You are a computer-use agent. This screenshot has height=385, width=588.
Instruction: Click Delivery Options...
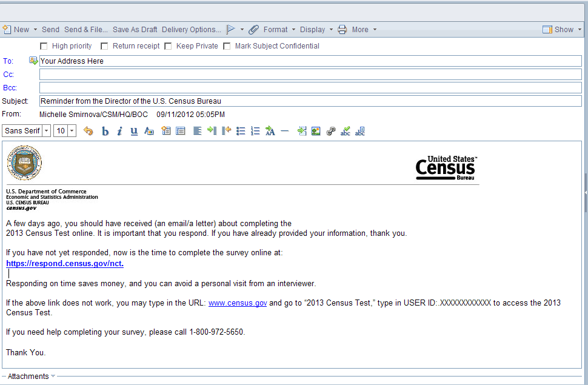(x=191, y=29)
